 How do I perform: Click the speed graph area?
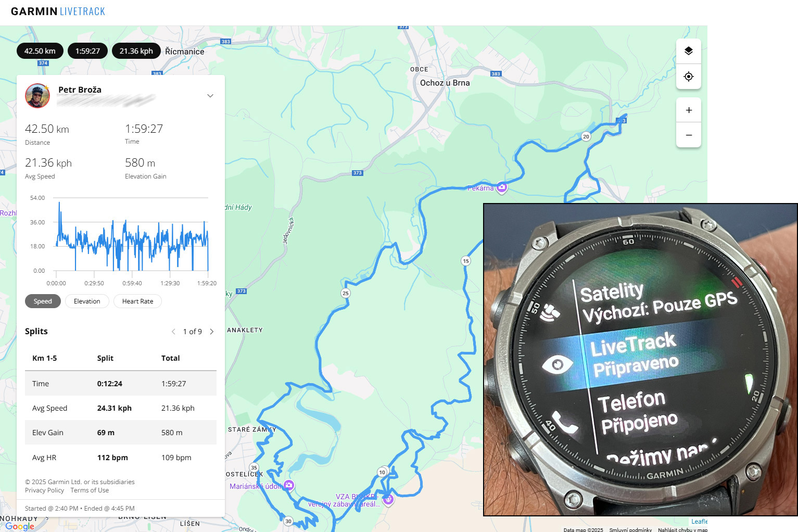132,234
